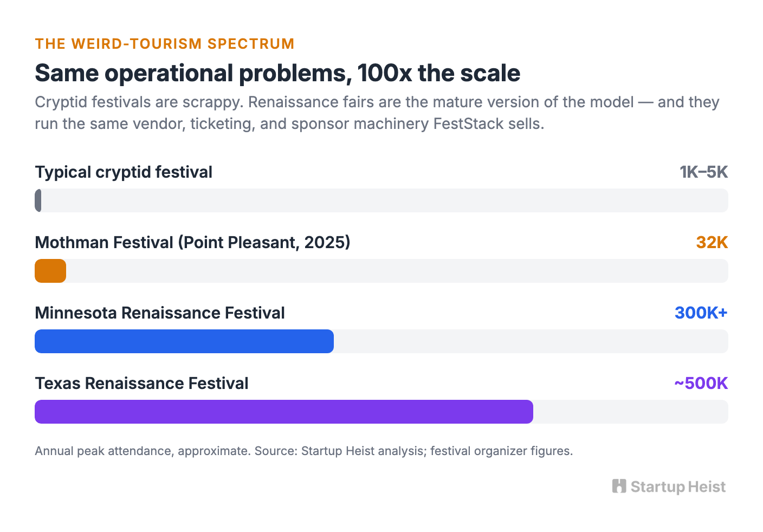Image resolution: width=763 pixels, height=532 pixels.
Task: Click the empty track of the Texas bar
Action: (x=631, y=412)
